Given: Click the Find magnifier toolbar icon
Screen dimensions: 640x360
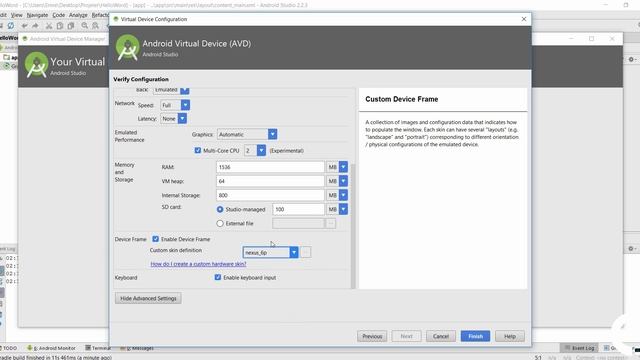Looking at the screenshot, I should click(x=84, y=26).
